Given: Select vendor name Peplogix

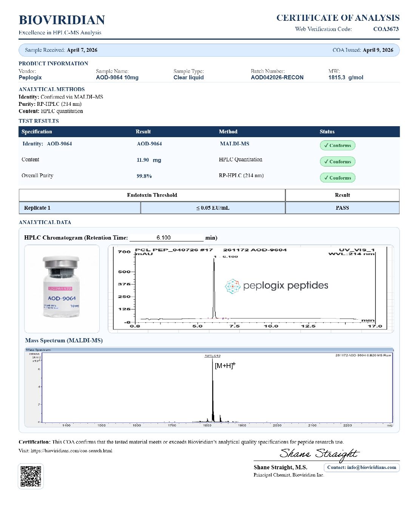Looking at the screenshot, I should (x=30, y=77).
